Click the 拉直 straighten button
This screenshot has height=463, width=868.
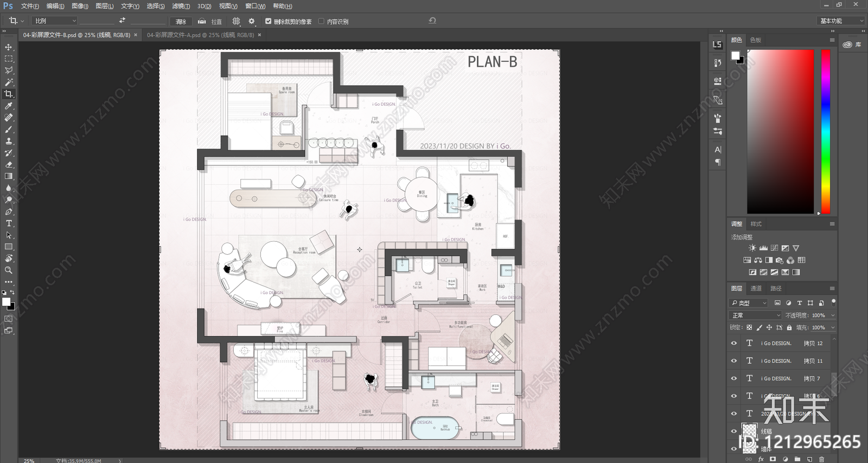210,21
